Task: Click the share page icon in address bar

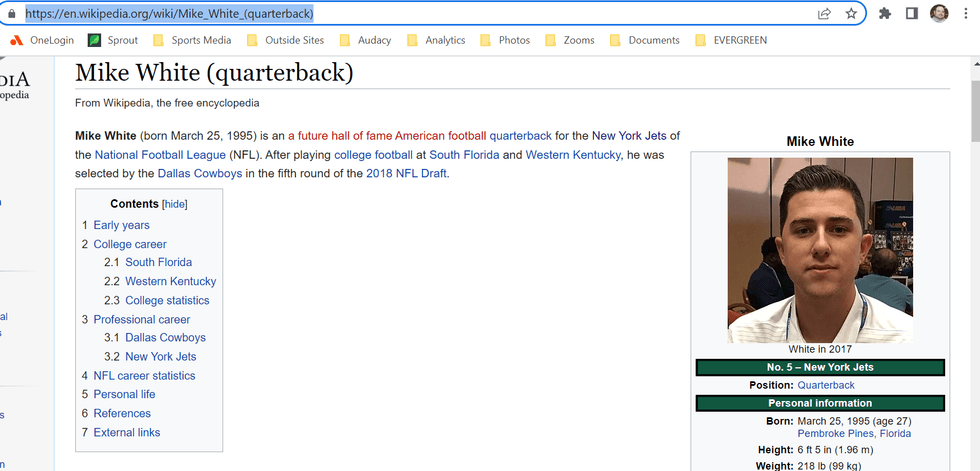Action: [824, 14]
